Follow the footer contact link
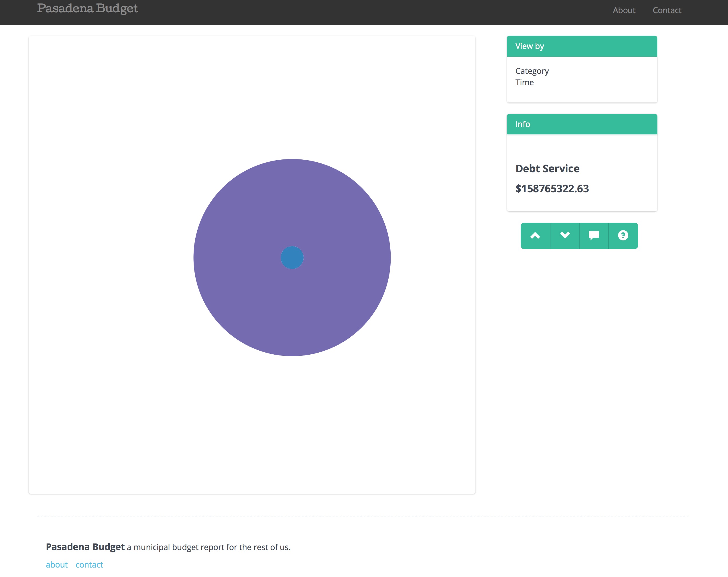The height and width of the screenshot is (577, 728). pos(89,564)
